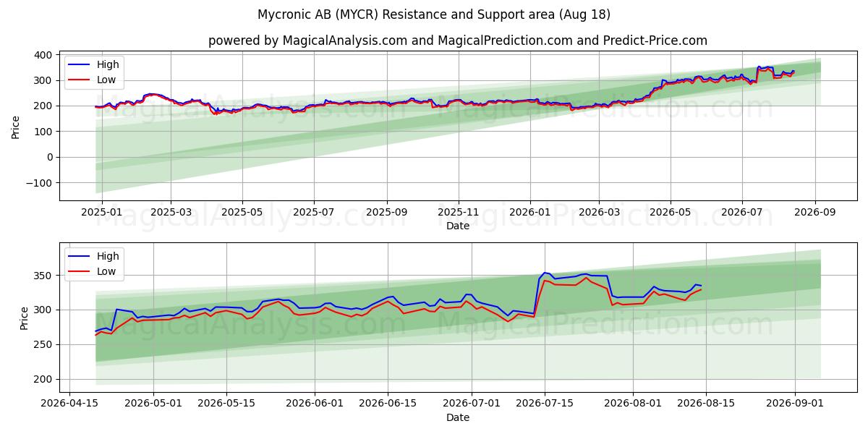The height and width of the screenshot is (434, 868).
Task: Click the '2026-01' date tick in the top chart
Action: tap(529, 213)
